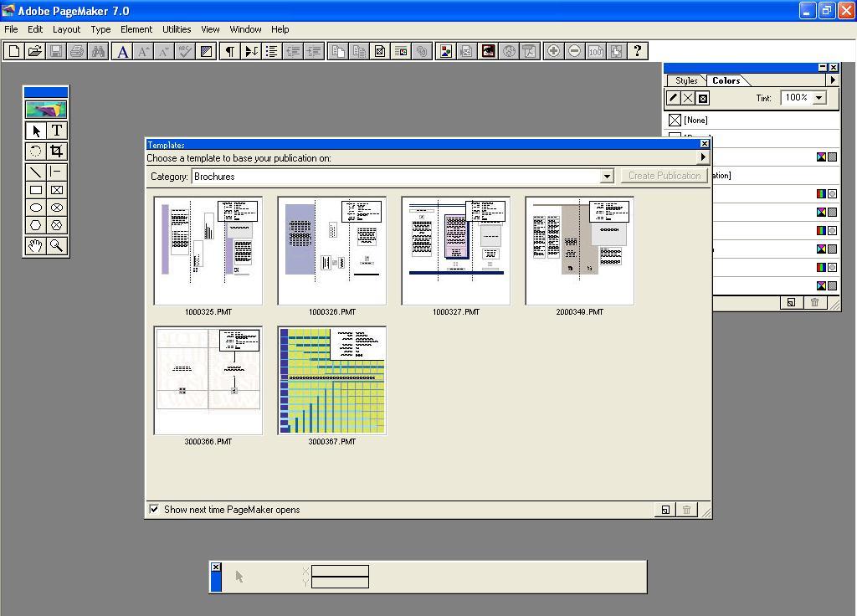Select the Rectangle tool

35,190
